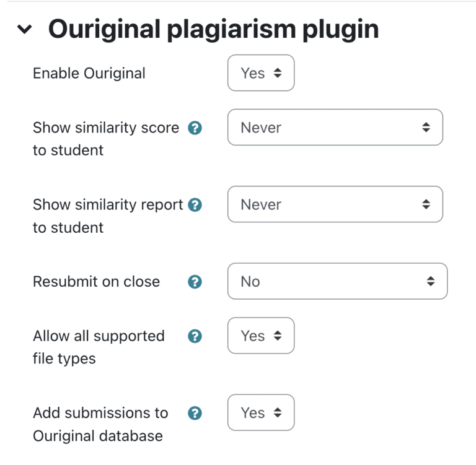
Task: Open the Resubmit on close dropdown
Action: point(337,281)
